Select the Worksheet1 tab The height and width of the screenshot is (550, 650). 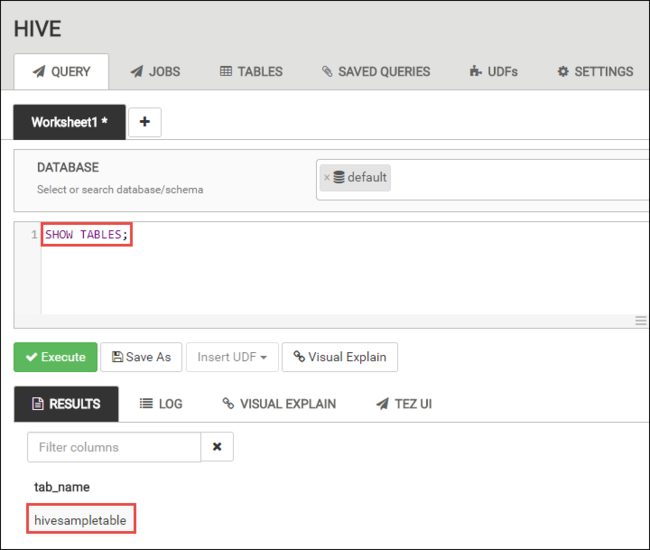pyautogui.click(x=69, y=122)
